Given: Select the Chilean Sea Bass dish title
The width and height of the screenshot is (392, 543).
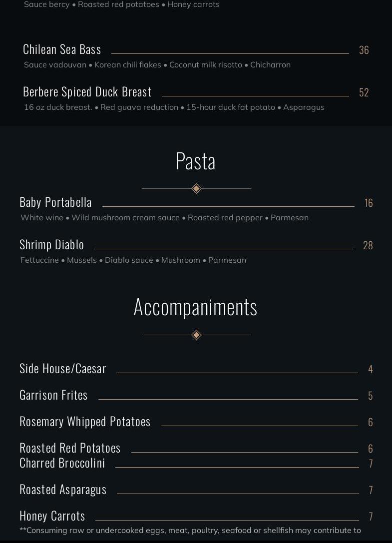Looking at the screenshot, I should pyautogui.click(x=62, y=49).
